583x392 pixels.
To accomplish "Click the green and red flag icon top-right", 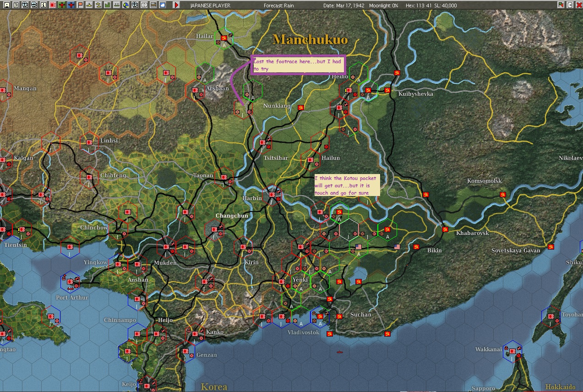I will [x=561, y=5].
